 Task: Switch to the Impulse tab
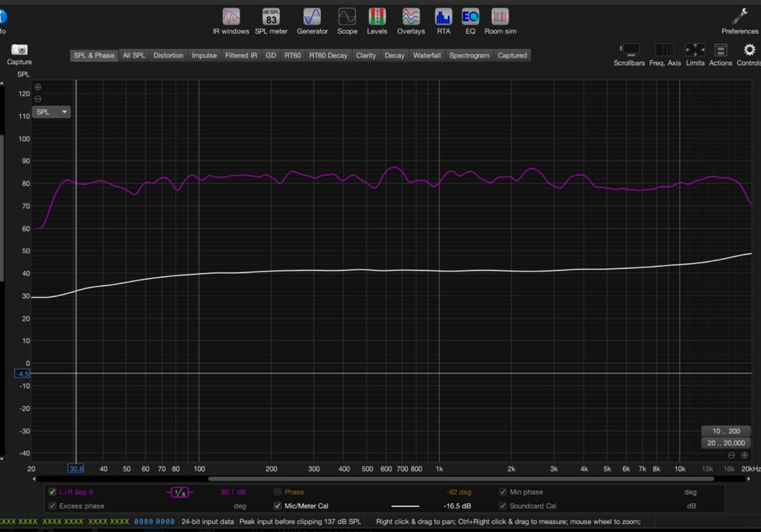[204, 55]
